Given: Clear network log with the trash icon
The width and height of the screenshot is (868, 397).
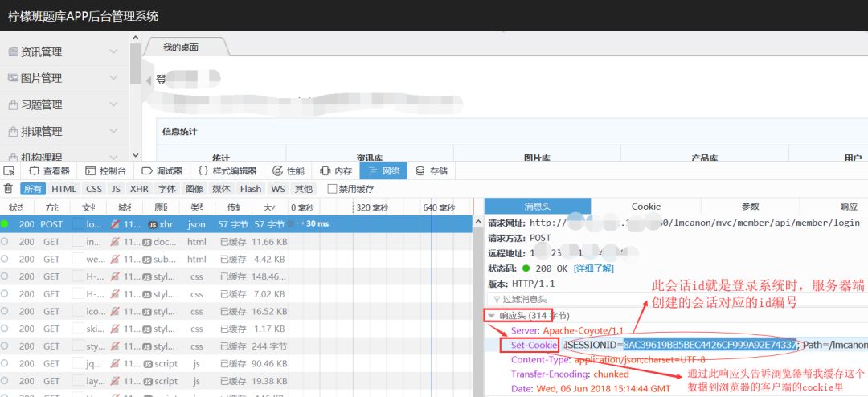Looking at the screenshot, I should click(8, 189).
